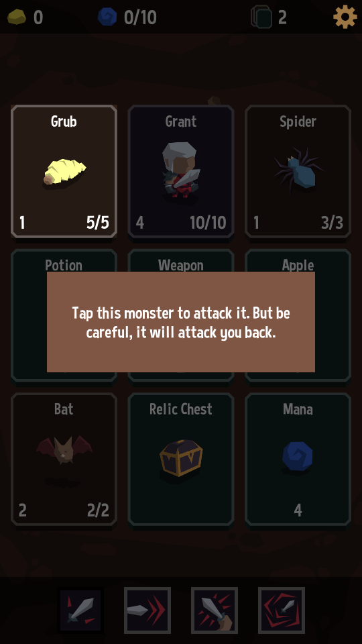362x644 pixels.
Task: Dismiss the tutorial message box
Action: coord(181,322)
